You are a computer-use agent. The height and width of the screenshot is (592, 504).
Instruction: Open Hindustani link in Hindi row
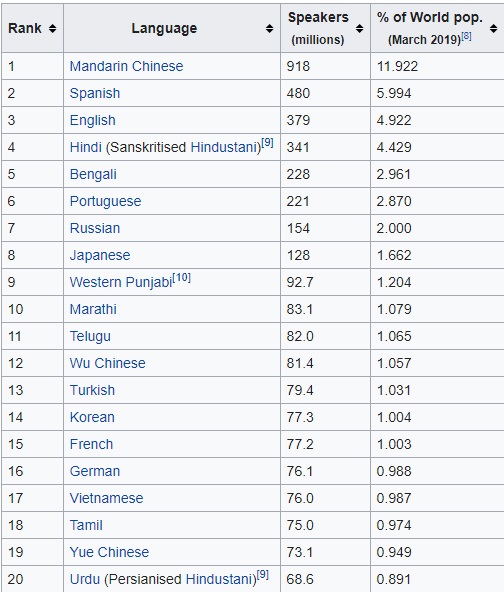click(x=224, y=147)
